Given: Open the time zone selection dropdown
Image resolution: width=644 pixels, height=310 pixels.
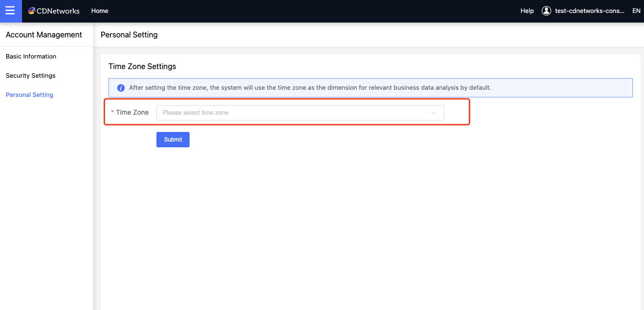Looking at the screenshot, I should click(300, 112).
